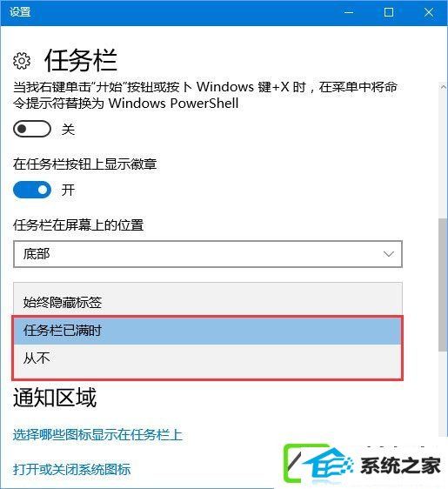Click the scrollbar up arrow

[x=443, y=88]
